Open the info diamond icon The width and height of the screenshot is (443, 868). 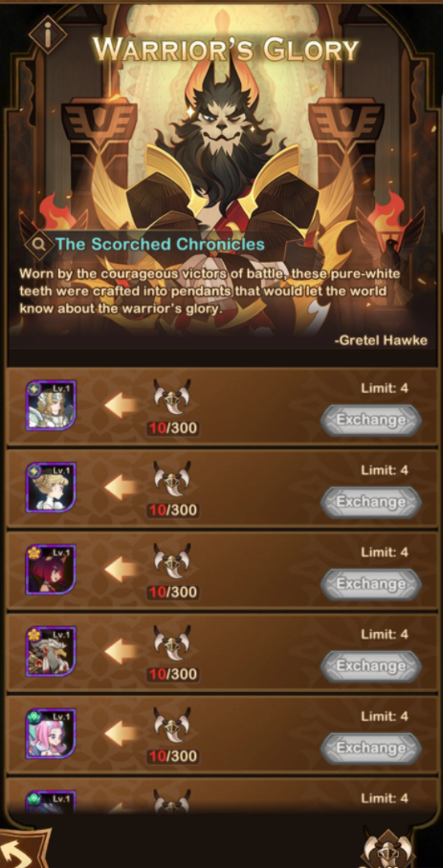pos(47,33)
